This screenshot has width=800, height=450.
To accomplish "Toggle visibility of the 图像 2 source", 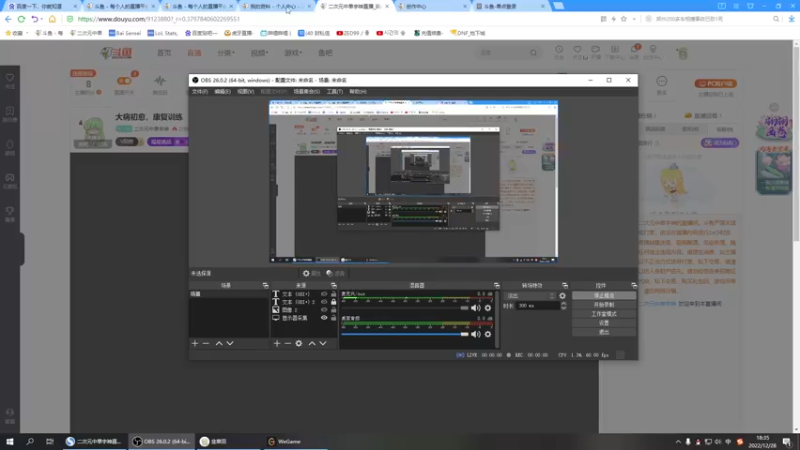I will pos(324,310).
